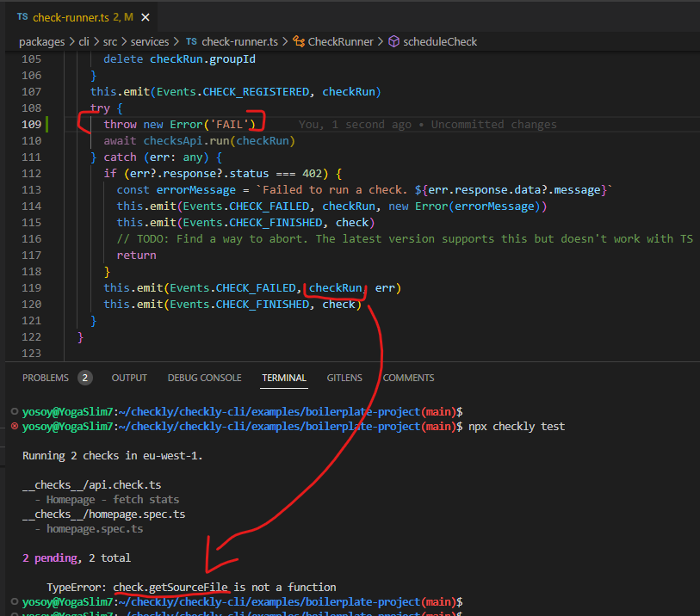Open the src breadcrumb segment

110,42
